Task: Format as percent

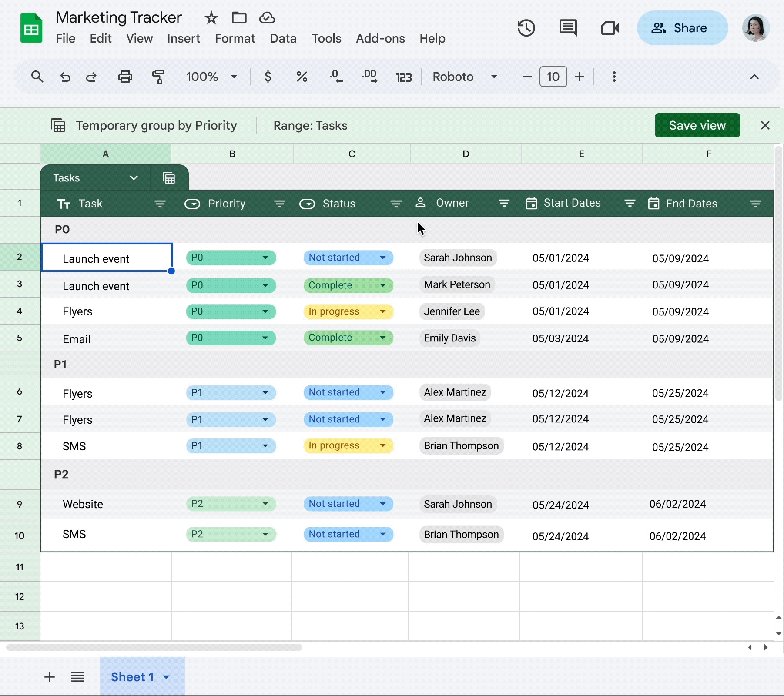Action: point(302,77)
